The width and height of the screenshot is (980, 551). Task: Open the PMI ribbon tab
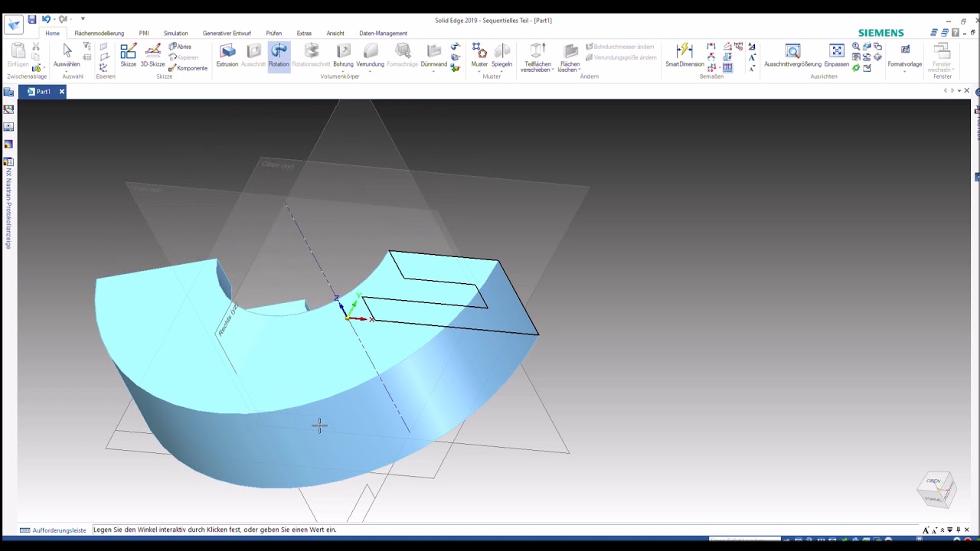(144, 34)
